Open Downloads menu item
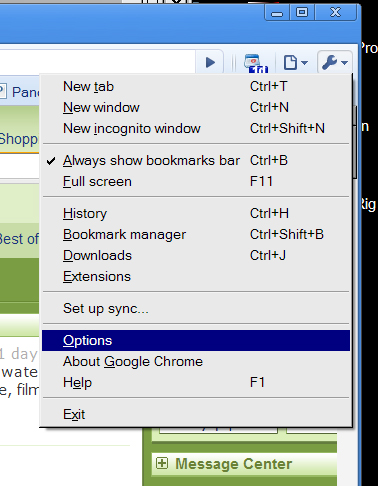This screenshot has height=486, width=378. pyautogui.click(x=196, y=256)
